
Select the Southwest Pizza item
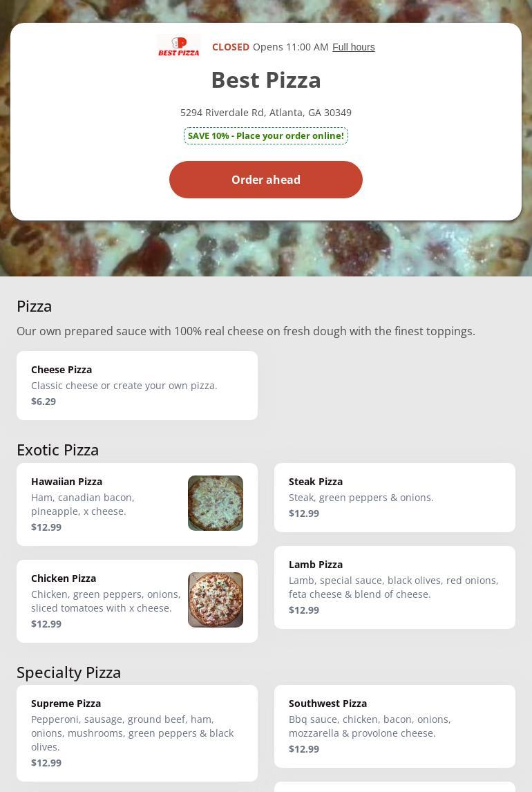tap(395, 726)
